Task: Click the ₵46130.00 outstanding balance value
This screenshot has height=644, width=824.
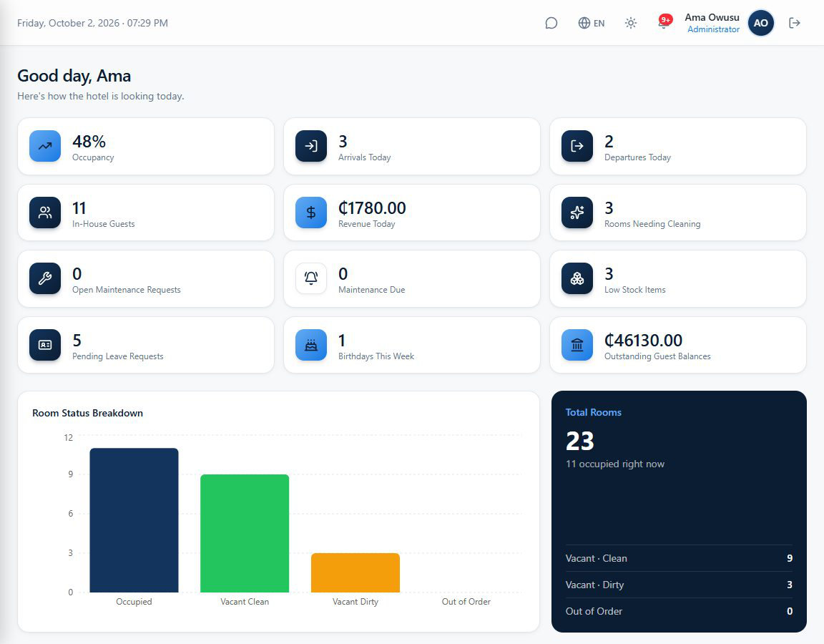Action: pyautogui.click(x=643, y=341)
